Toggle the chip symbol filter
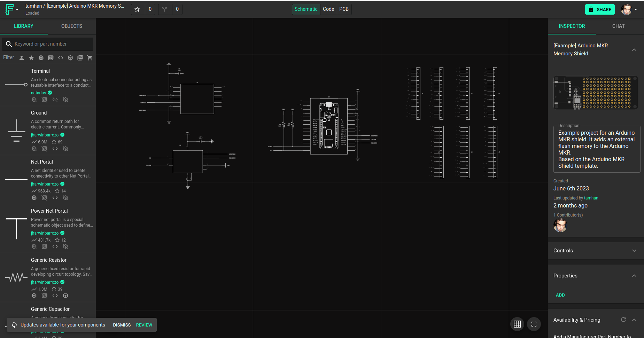 (x=41, y=58)
